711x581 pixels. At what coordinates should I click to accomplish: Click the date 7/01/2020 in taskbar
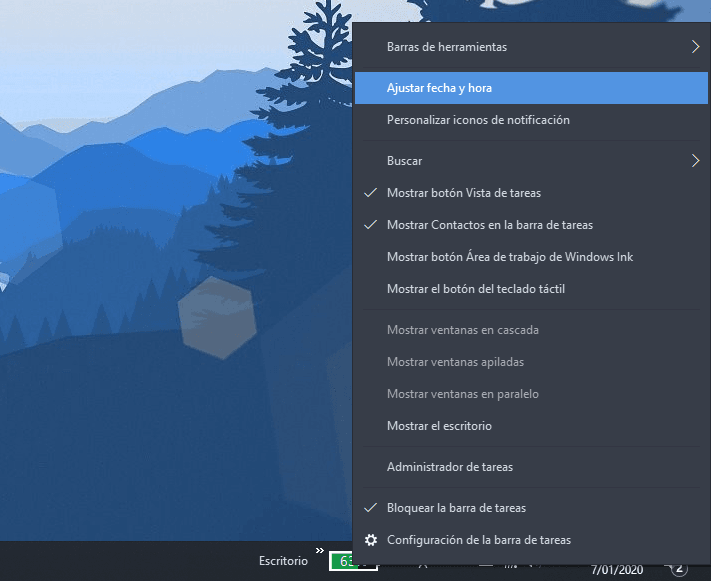tap(617, 570)
